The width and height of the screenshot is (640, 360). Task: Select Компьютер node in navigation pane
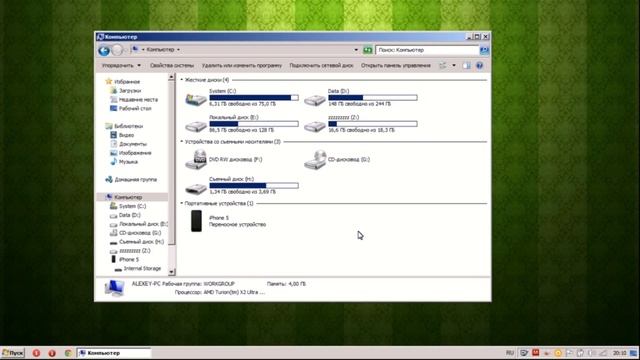click(124, 197)
